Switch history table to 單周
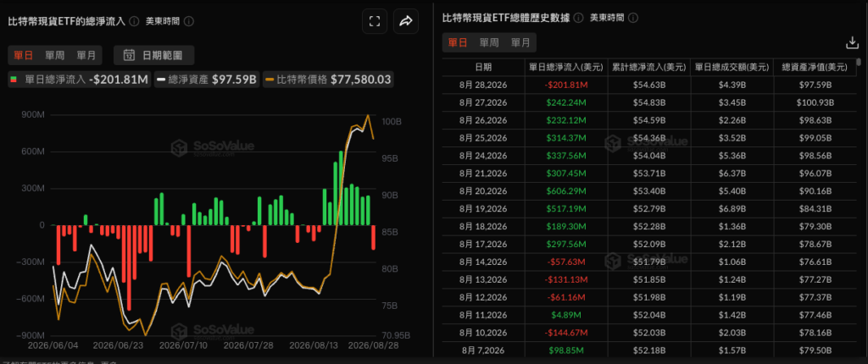This screenshot has height=364, width=868. point(489,42)
